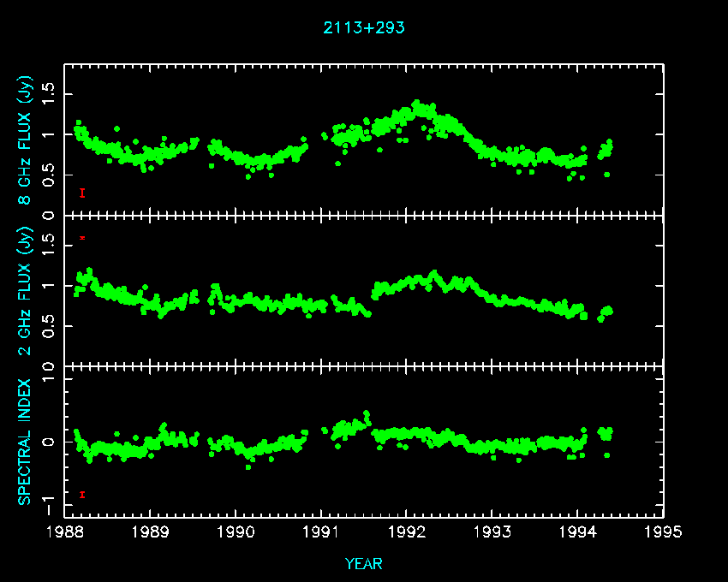This screenshot has width=728, height=582.
Task: Select the SPECTRAL INDEX axis label
Action: pos(27,441)
